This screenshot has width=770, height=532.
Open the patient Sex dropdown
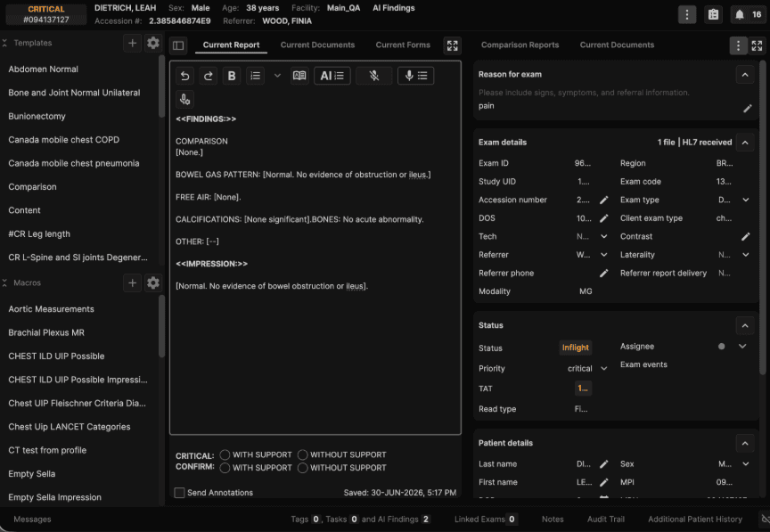(746, 464)
